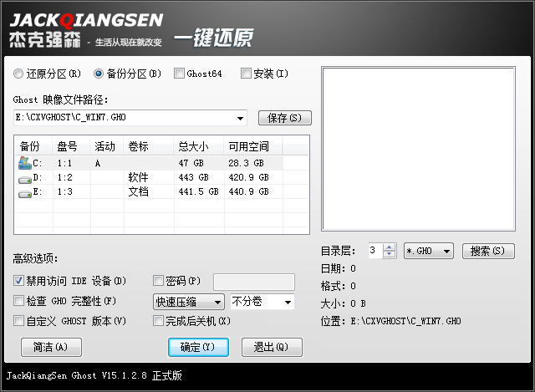535x392 pixels.
Task: Open the *.GHO file type dropdown
Action: point(429,252)
